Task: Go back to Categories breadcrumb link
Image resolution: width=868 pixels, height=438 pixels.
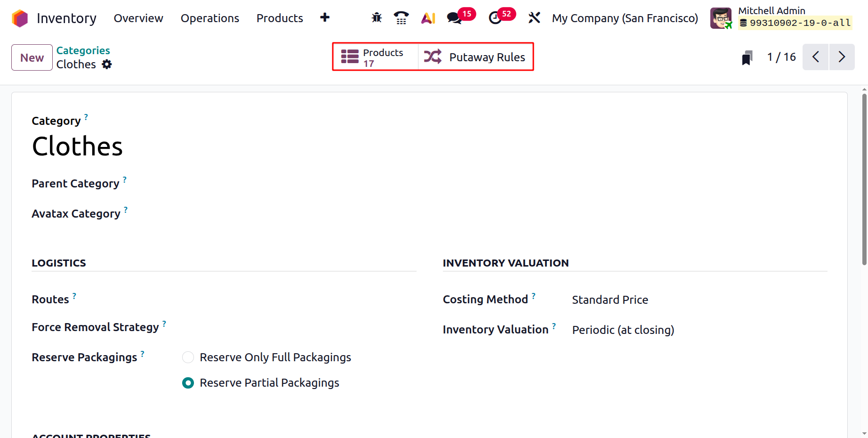Action: point(83,50)
